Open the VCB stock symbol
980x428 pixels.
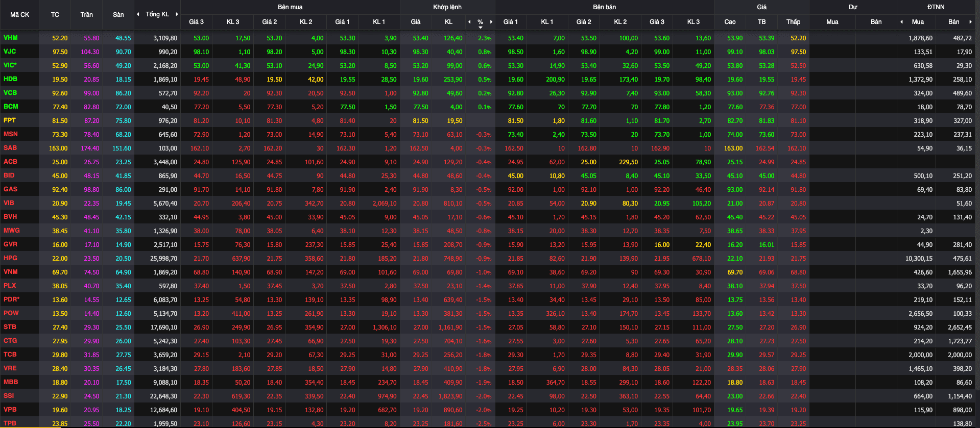[x=10, y=93]
